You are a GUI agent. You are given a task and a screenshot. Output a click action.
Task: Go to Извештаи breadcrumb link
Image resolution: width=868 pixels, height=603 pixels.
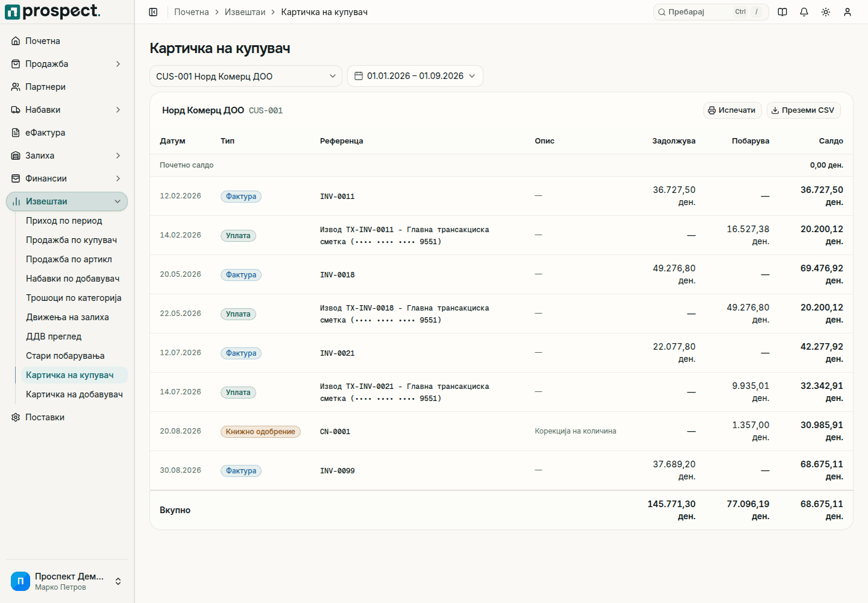coord(245,12)
